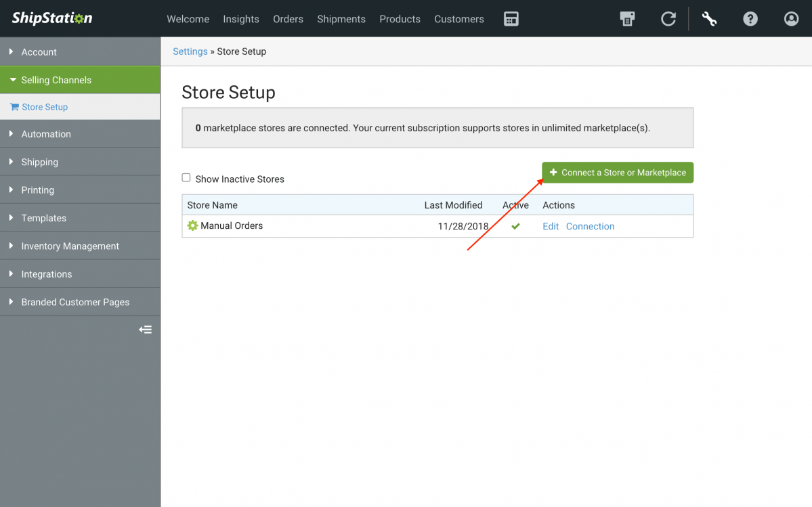The height and width of the screenshot is (507, 812).
Task: Expand the Shipping section
Action: pos(80,162)
